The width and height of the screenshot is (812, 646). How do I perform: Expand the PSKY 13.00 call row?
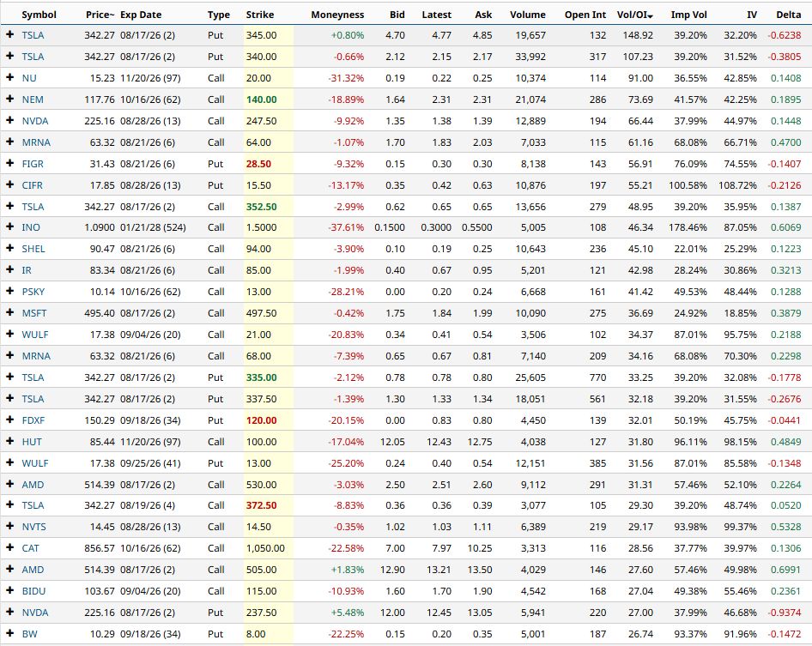point(9,292)
